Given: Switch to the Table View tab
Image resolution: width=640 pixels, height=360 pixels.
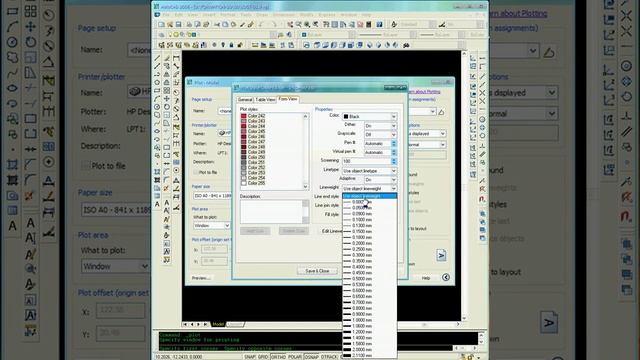Looking at the screenshot, I should click(x=265, y=100).
